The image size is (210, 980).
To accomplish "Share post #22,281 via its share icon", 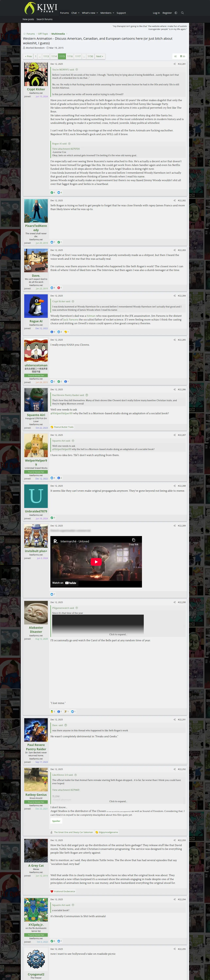I will pyautogui.click(x=175, y=64).
